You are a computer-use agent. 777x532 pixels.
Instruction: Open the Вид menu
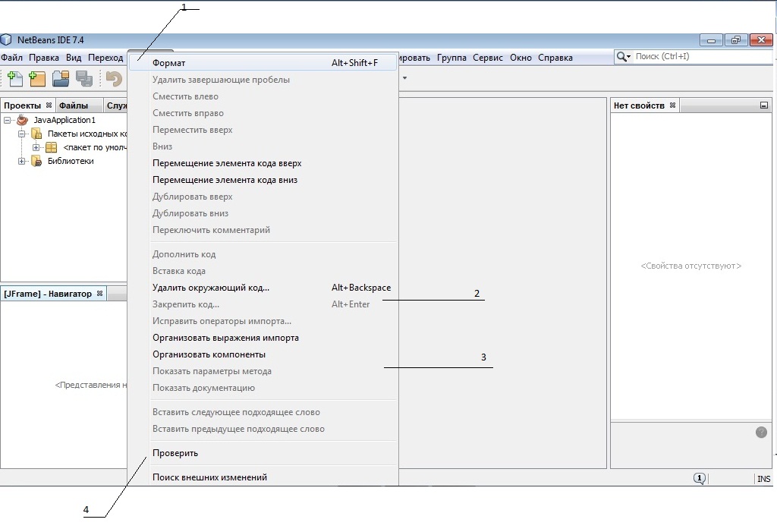74,58
